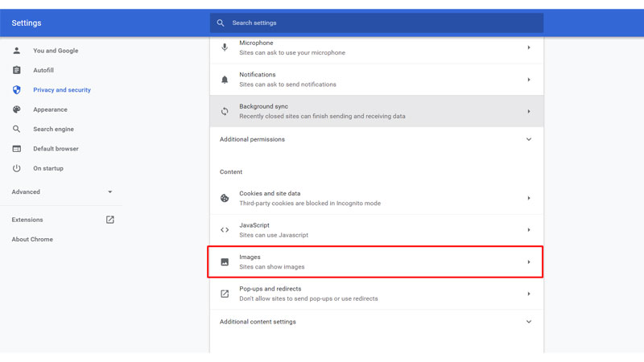
Task: Focus the Search settings field
Action: pyautogui.click(x=377, y=23)
